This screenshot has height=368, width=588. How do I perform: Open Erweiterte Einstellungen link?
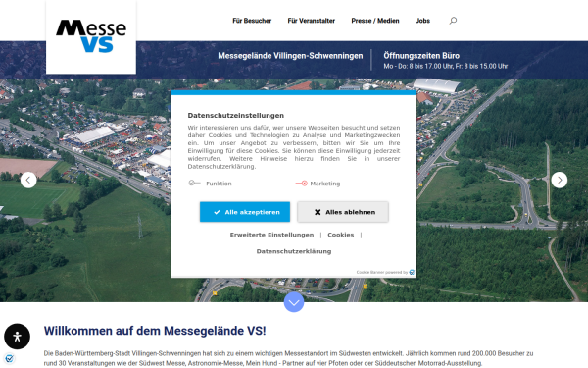271,235
